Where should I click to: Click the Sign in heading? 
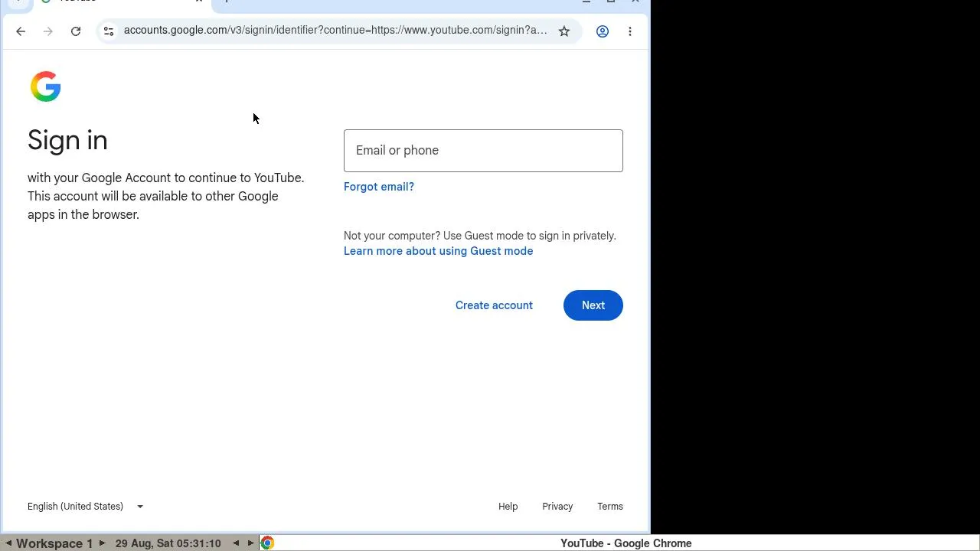(67, 140)
